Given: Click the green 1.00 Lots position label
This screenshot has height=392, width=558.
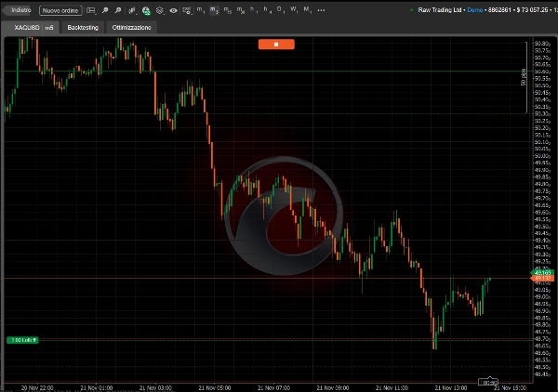Looking at the screenshot, I should click(23, 340).
